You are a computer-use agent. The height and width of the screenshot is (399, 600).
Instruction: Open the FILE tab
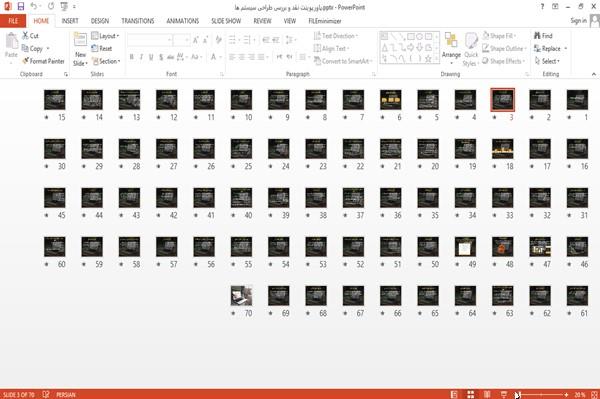point(13,21)
